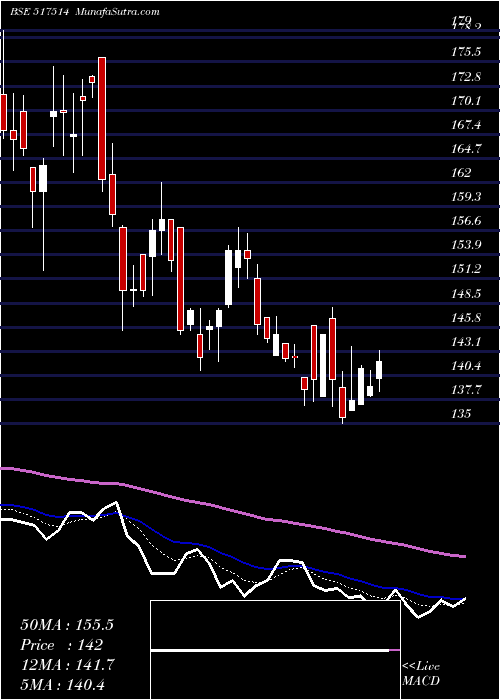Select the 148.5 price axis label
Screen dimensions: 500x700
click(x=467, y=294)
